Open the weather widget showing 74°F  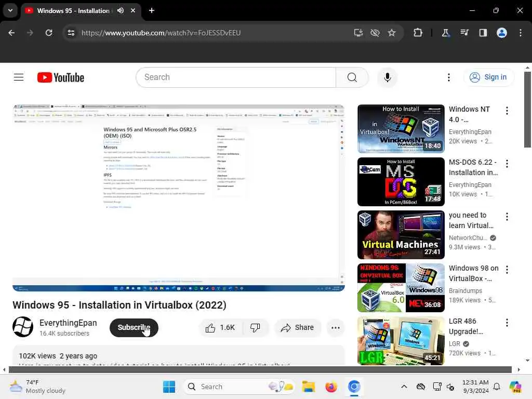37,387
